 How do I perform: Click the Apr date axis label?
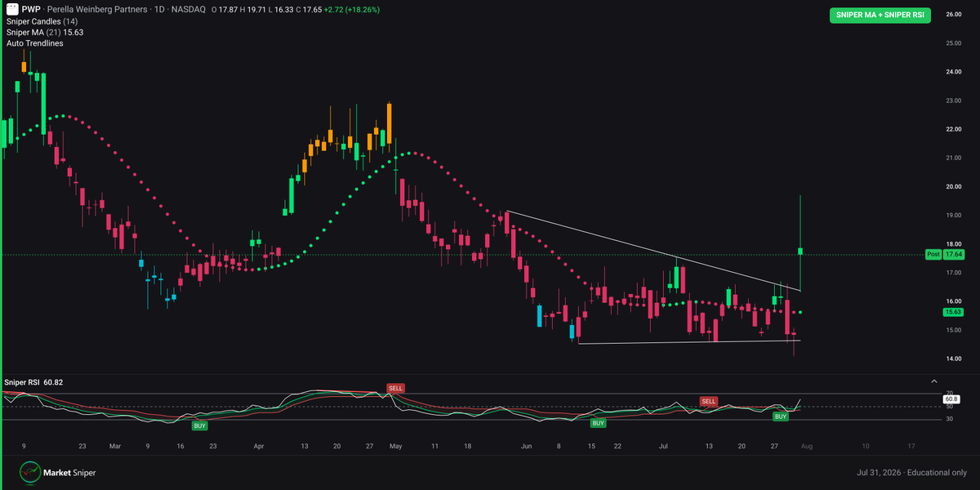pyautogui.click(x=259, y=447)
